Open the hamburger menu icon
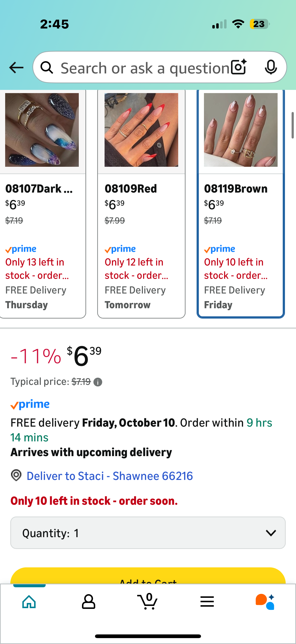The image size is (296, 644). (x=207, y=602)
